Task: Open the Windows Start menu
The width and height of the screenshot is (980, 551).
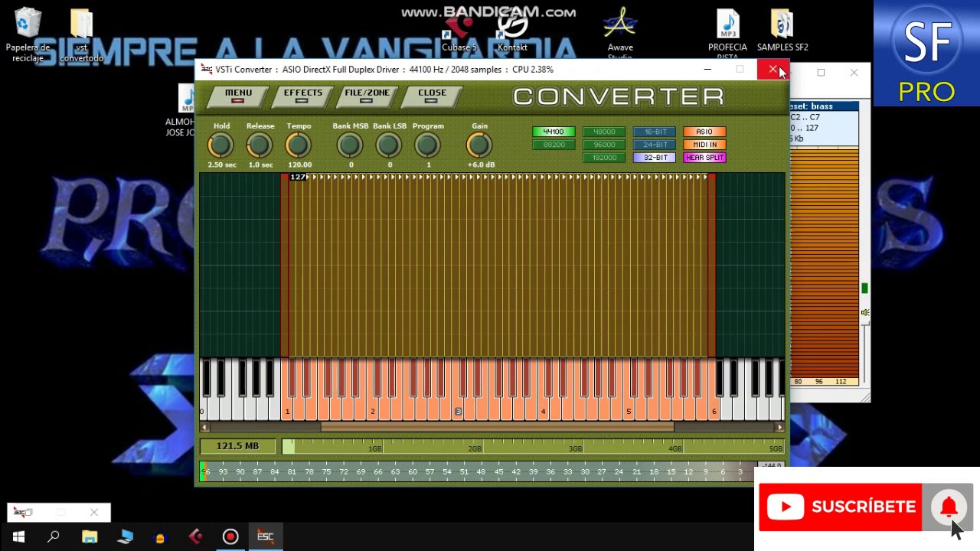Action: click(18, 536)
